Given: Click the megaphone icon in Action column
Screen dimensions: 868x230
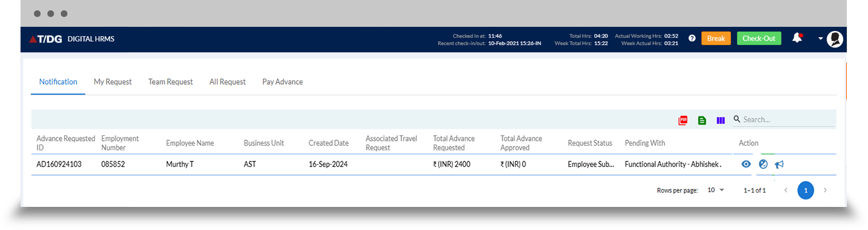Looking at the screenshot, I should 779,165.
